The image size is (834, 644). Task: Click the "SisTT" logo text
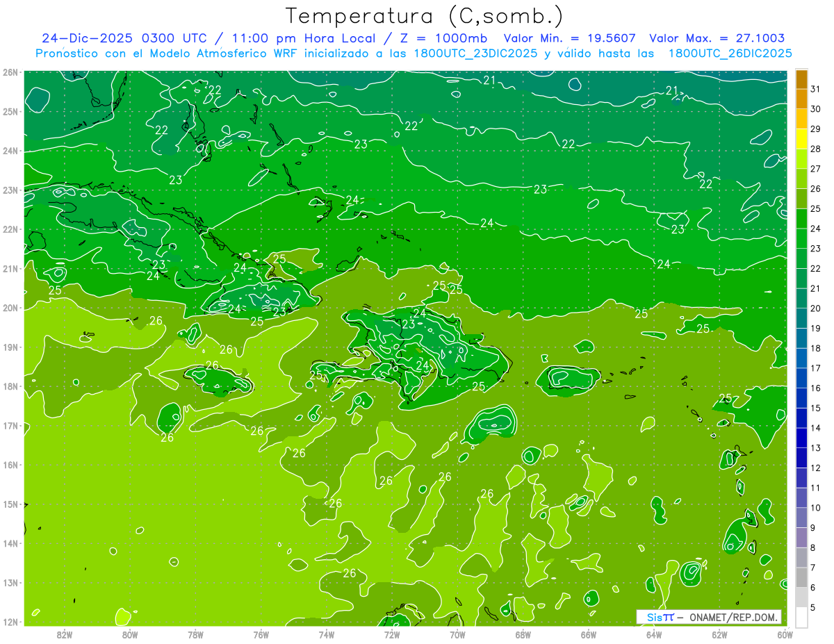[x=660, y=617]
